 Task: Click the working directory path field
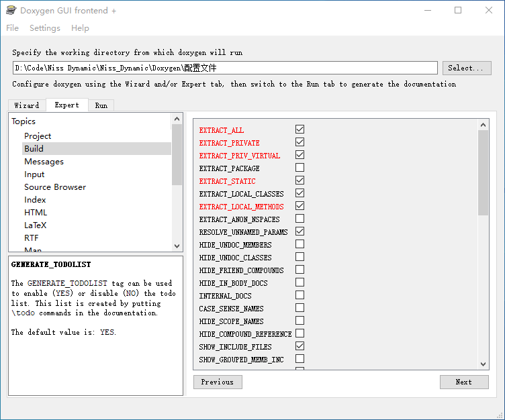click(225, 68)
